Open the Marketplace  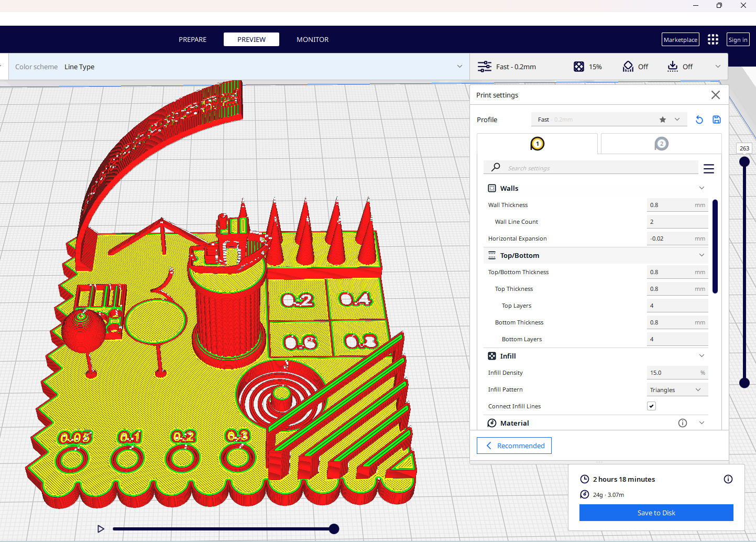coord(681,39)
